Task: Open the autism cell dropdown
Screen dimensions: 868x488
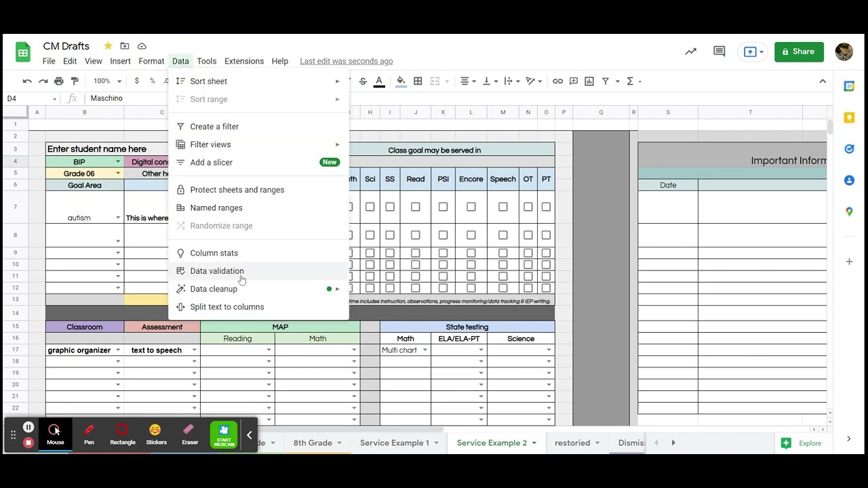Action: click(118, 218)
